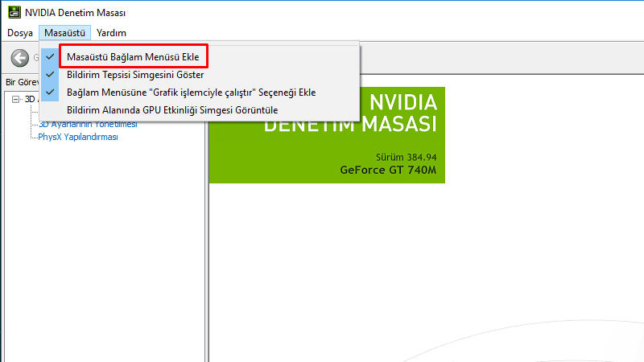The height and width of the screenshot is (362, 644).
Task: Uncheck Masaüstü Bağlam Menüsü Ekle
Action: pyautogui.click(x=133, y=57)
